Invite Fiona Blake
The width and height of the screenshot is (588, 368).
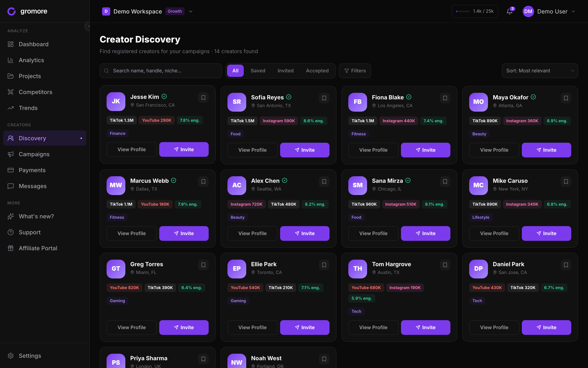pyautogui.click(x=425, y=150)
